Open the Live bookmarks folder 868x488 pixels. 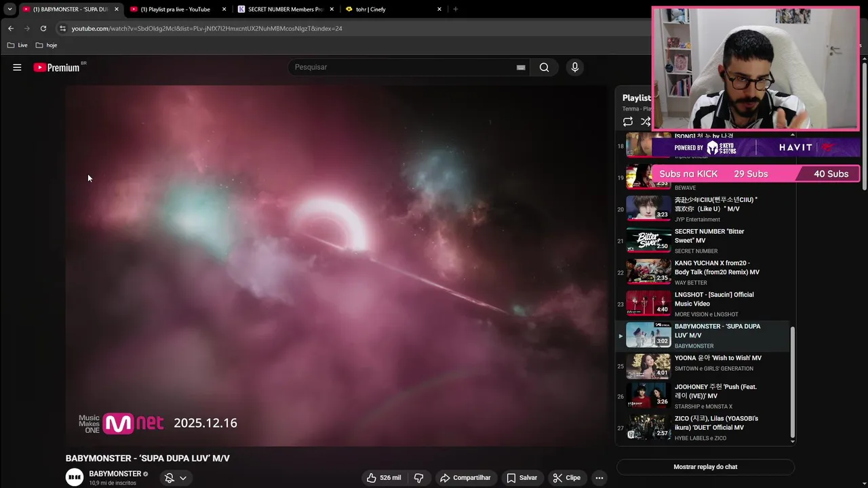coord(18,45)
